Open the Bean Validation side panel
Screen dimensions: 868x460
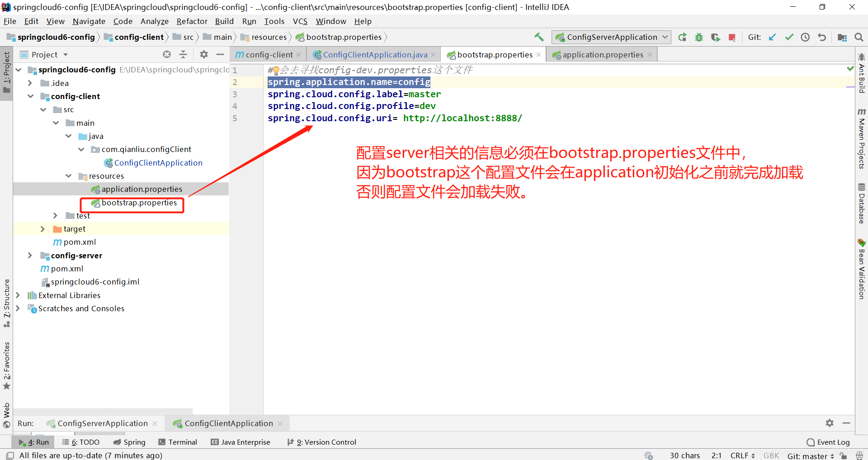(x=862, y=269)
